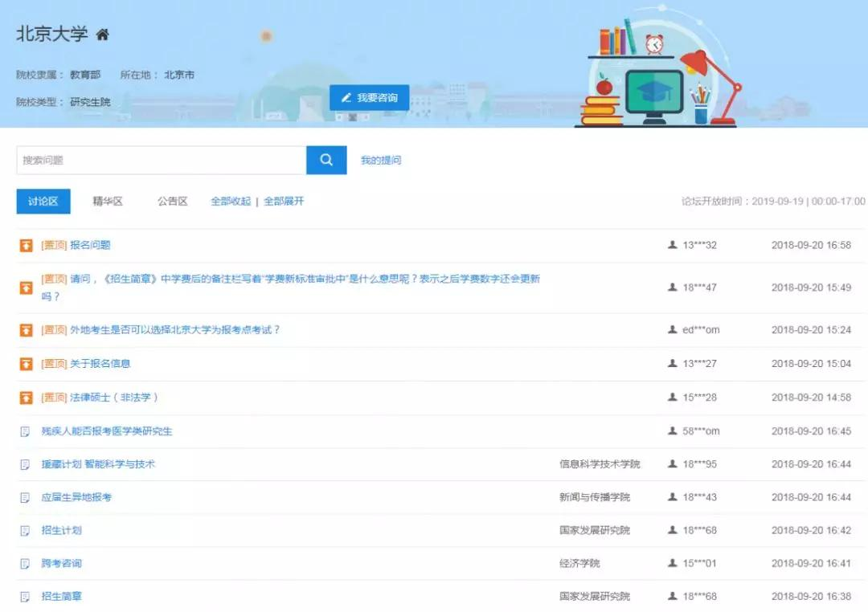The image size is (868, 612).
Task: Click the pinned icon beside the 招生简章 学费 question
Action: 26,288
